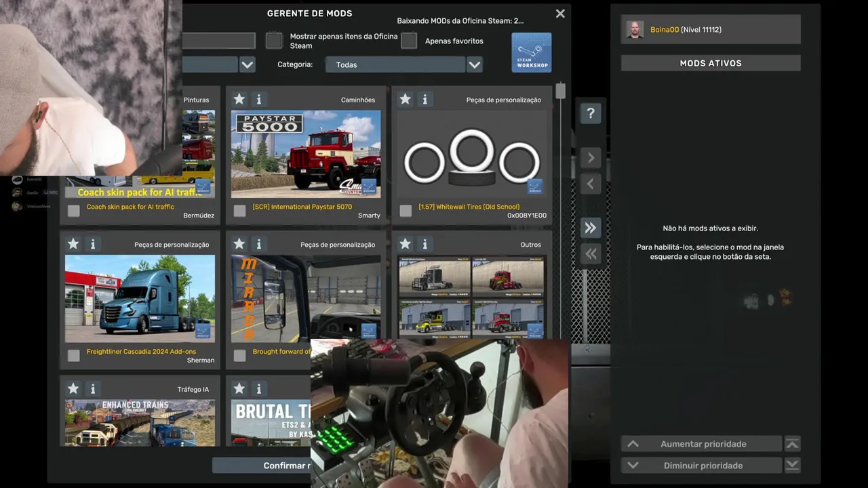Screen dimensions: 868x488
Task: Click Boina00 profile avatar
Action: (x=635, y=30)
